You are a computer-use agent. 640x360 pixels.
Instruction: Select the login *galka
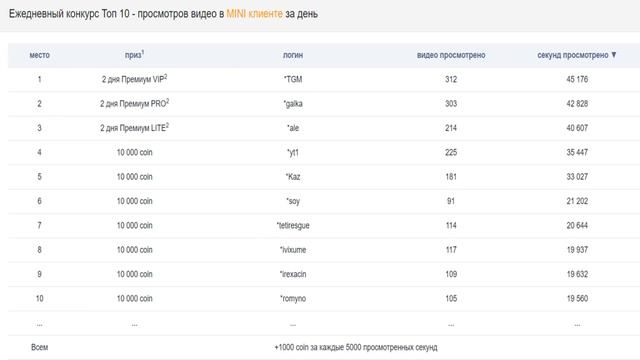[x=293, y=104]
